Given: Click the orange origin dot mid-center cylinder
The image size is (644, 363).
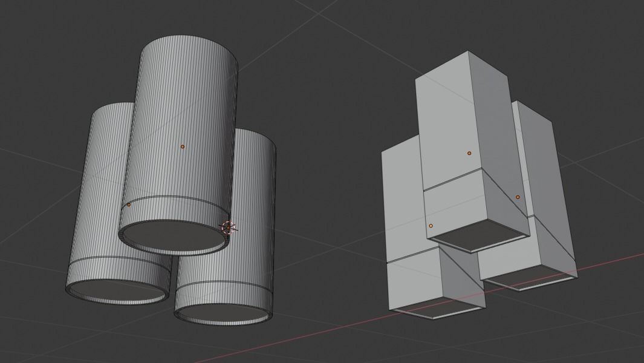Looking at the screenshot, I should coord(183,146).
